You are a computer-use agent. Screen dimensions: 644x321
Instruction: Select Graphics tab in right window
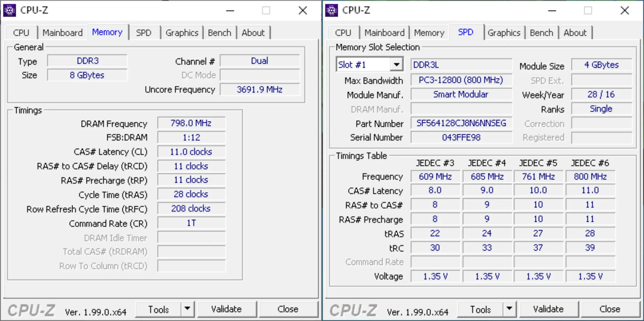coord(504,33)
